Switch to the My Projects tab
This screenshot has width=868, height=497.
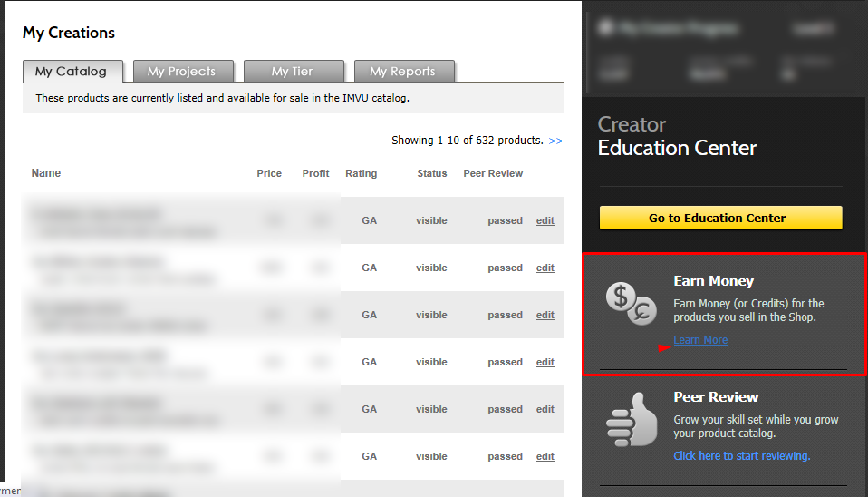[x=182, y=71]
